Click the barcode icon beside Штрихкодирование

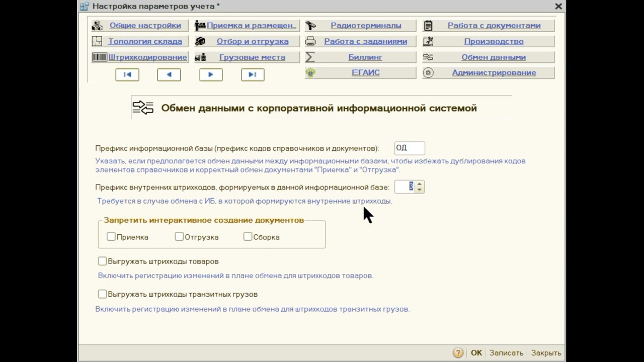point(100,57)
